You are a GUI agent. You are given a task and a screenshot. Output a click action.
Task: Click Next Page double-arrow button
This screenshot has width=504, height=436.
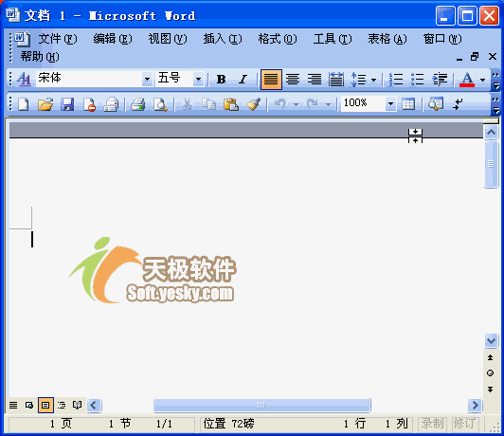point(490,390)
